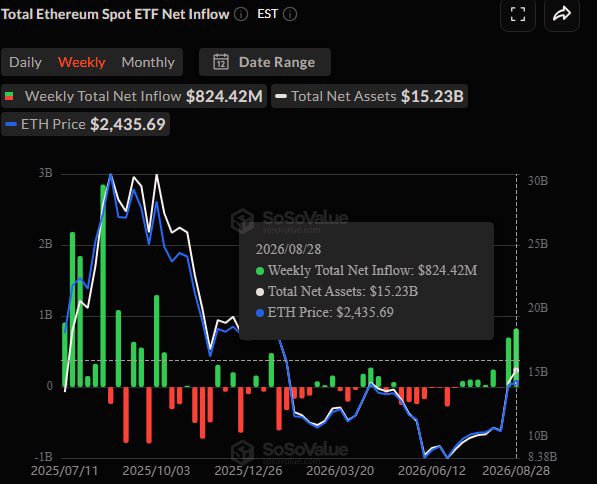Screen dimensions: 597x484
Task: Click tooltip date 2026/08/28
Action: pos(289,249)
